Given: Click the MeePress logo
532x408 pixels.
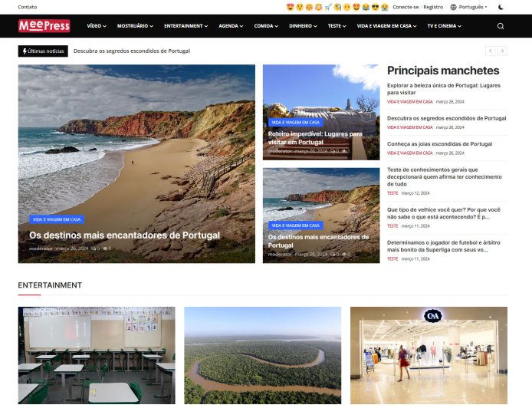Looking at the screenshot, I should (44, 26).
